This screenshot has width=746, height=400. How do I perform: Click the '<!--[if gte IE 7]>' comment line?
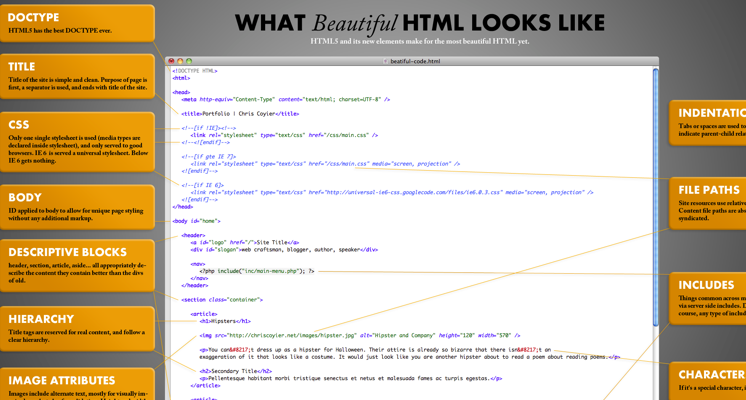[208, 156]
